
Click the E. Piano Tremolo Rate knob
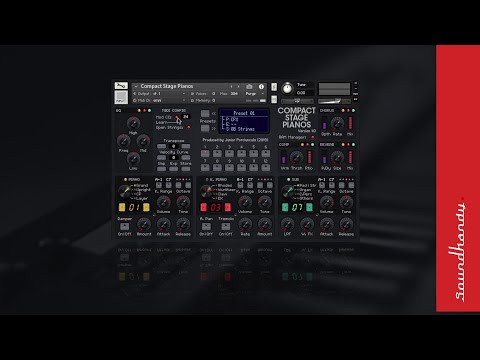(x=245, y=225)
